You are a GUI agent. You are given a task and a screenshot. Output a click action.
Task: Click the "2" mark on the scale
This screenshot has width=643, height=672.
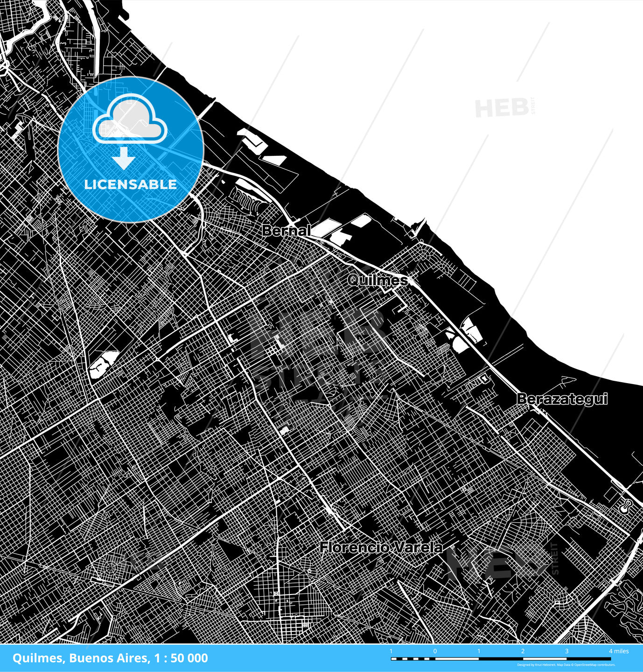pos(523,651)
